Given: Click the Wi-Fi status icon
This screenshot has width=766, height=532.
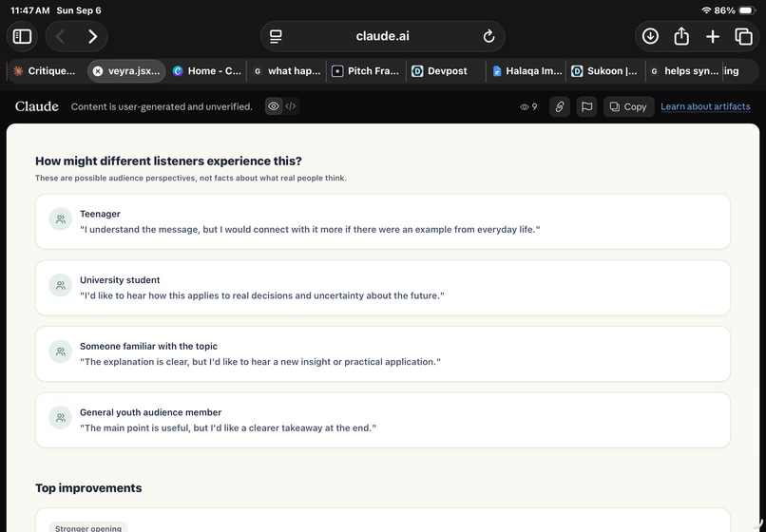Looking at the screenshot, I should pyautogui.click(x=706, y=10).
